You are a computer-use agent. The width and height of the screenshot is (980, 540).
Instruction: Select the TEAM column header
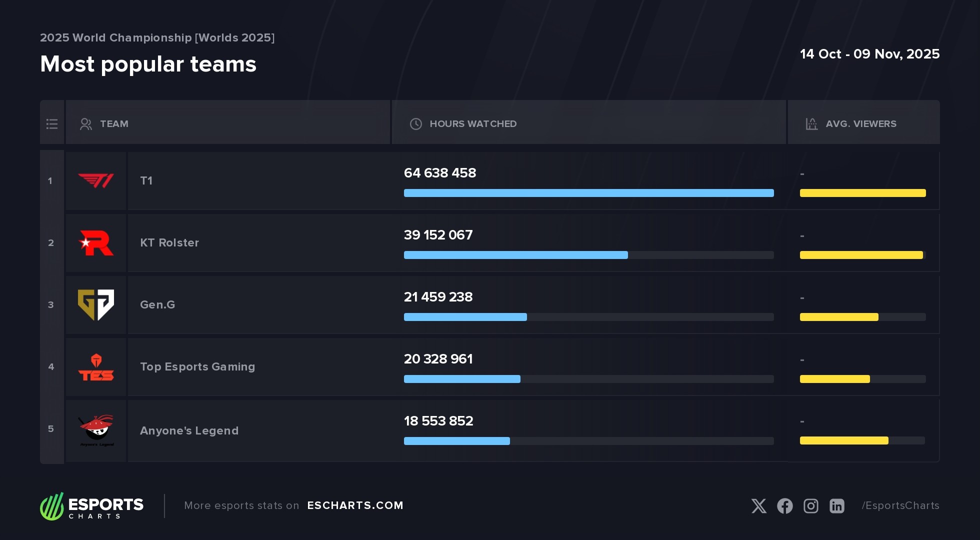(x=114, y=123)
